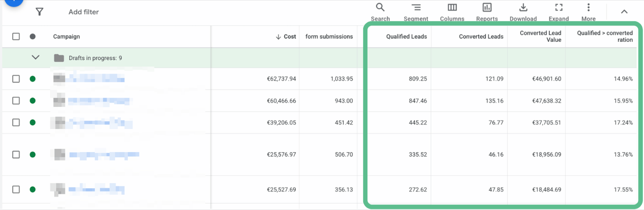This screenshot has height=210, width=644.
Task: Click Converted Lead Value €18,956.09
Action: click(546, 155)
